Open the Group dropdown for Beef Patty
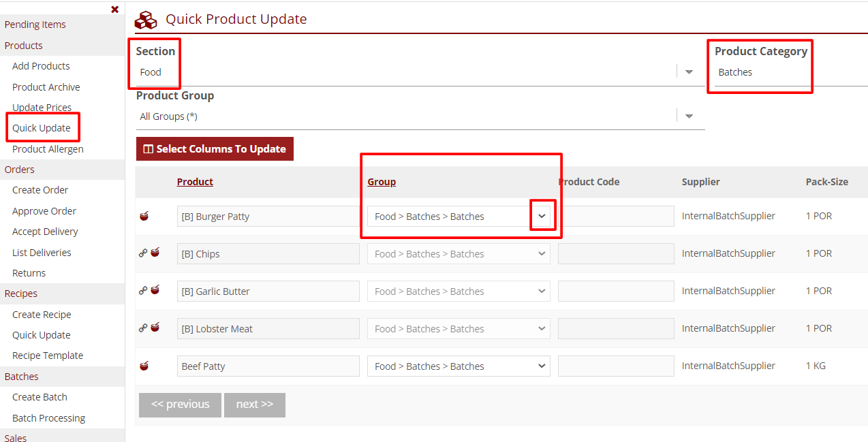This screenshot has width=868, height=442. pos(542,366)
